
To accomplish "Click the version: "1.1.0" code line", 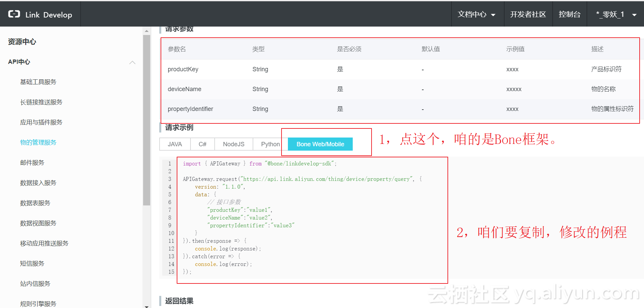I will click(x=220, y=187).
